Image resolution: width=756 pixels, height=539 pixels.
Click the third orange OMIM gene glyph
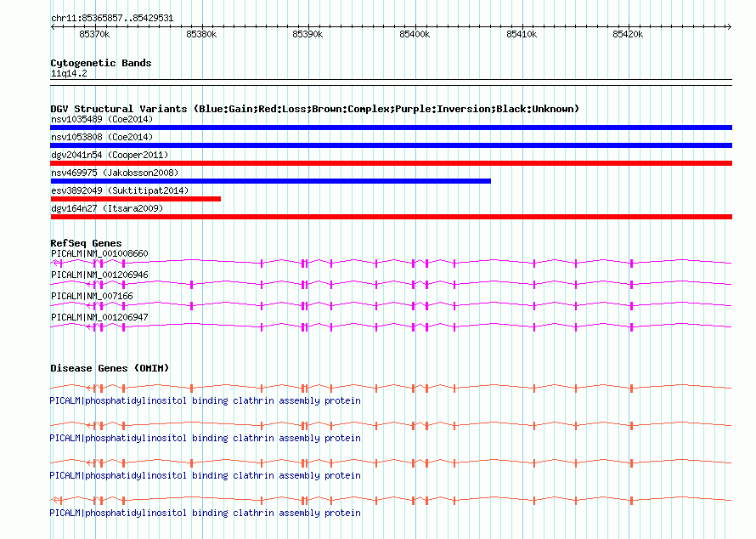(391, 462)
